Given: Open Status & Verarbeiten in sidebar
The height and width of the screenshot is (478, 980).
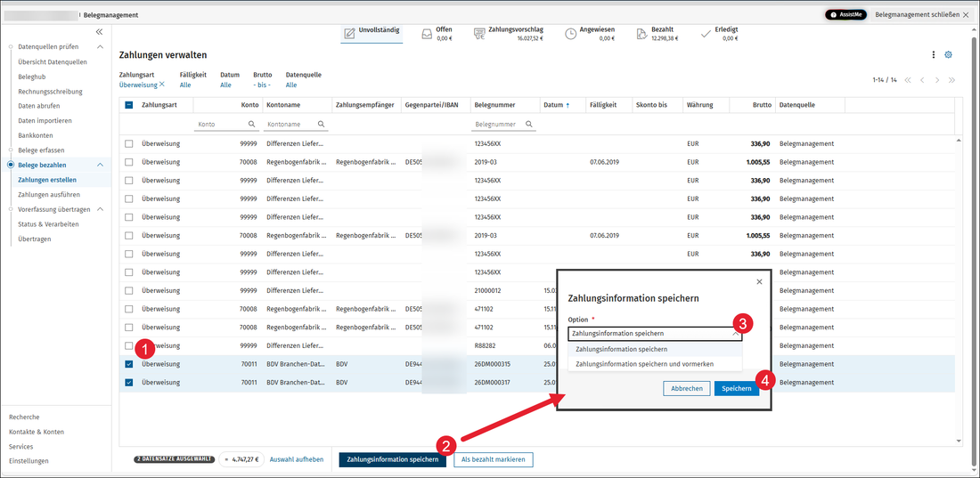Looking at the screenshot, I should coord(48,223).
